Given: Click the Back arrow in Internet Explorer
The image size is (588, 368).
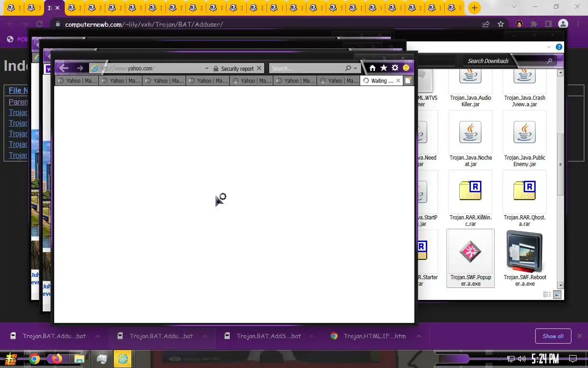Looking at the screenshot, I should coord(64,68).
